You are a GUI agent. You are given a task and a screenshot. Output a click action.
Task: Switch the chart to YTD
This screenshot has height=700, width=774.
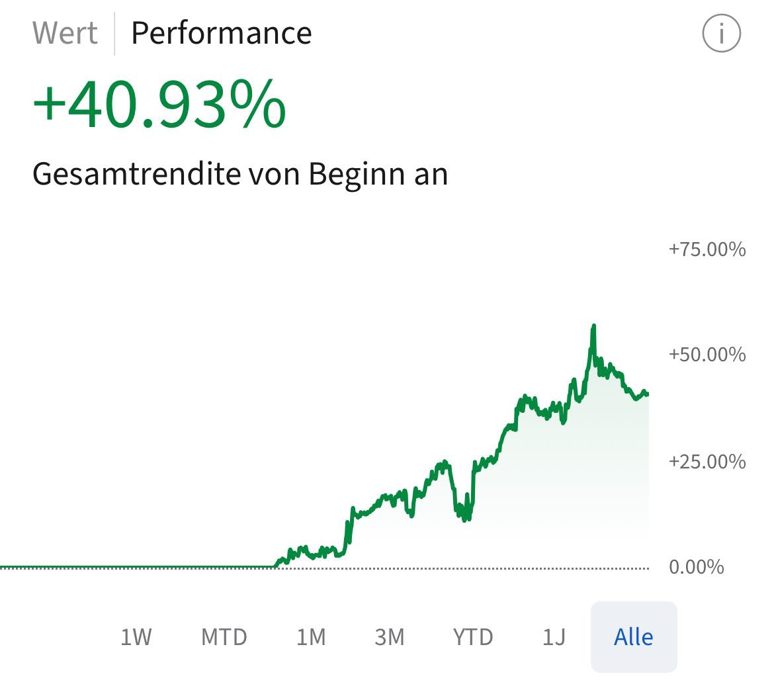click(x=473, y=637)
